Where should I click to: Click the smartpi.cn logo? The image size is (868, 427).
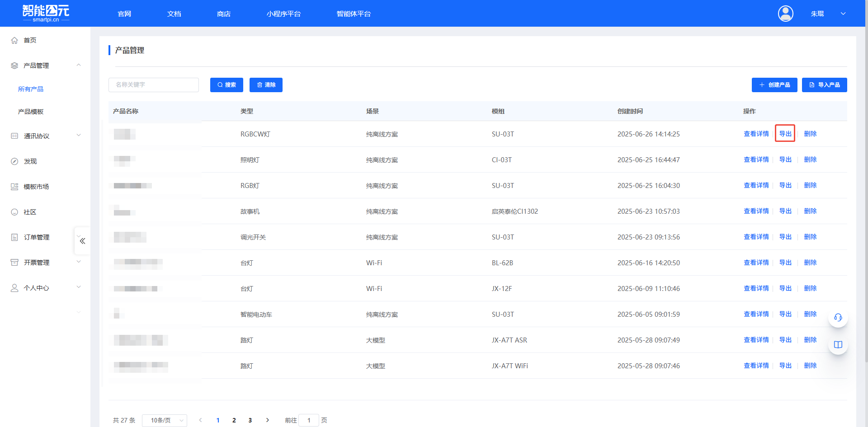click(46, 13)
